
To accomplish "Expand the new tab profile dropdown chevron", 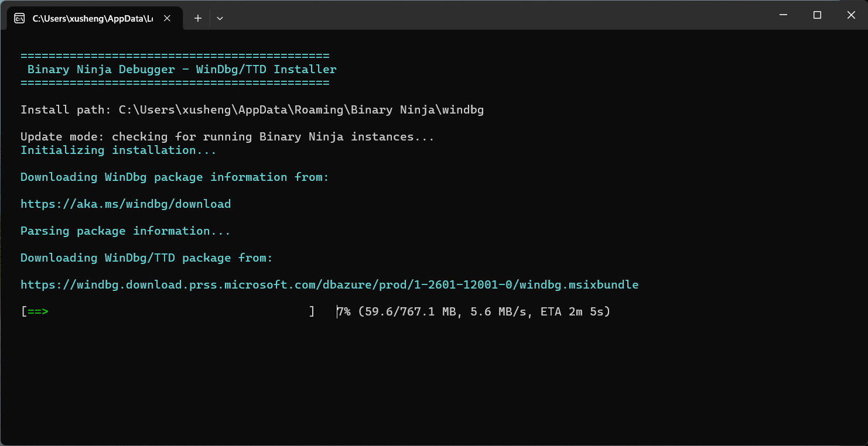I will tap(220, 18).
